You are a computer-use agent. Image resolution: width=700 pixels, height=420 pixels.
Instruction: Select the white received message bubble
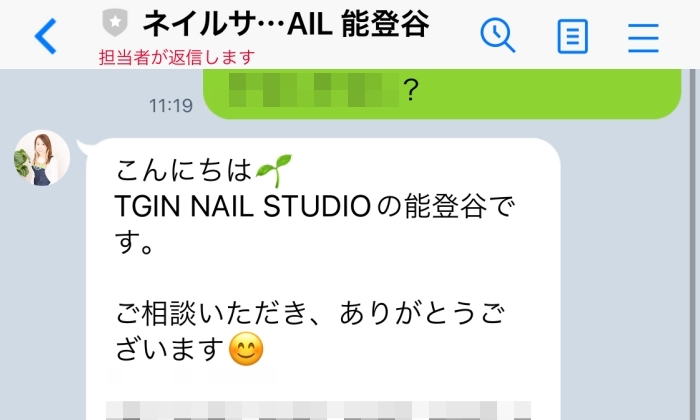point(323,279)
